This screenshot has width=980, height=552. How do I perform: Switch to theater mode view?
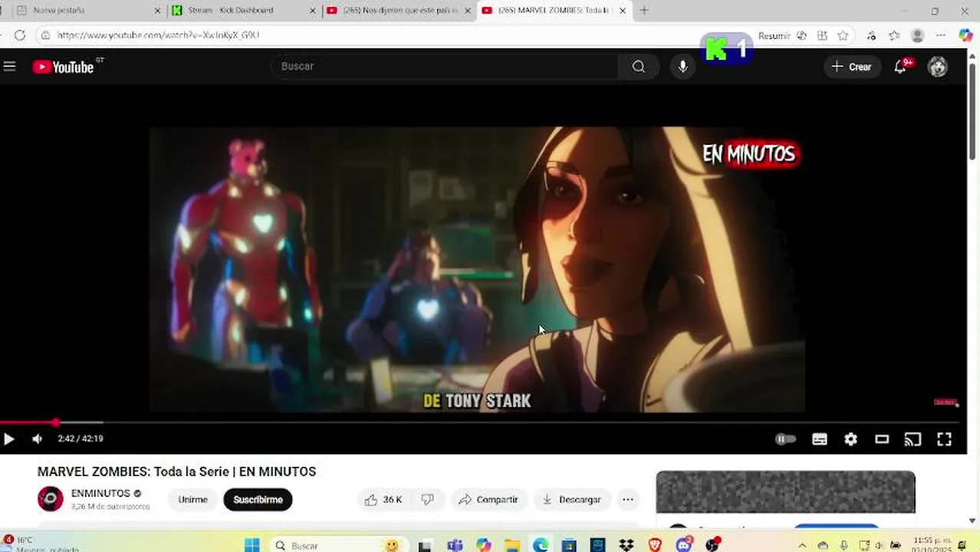tap(882, 439)
